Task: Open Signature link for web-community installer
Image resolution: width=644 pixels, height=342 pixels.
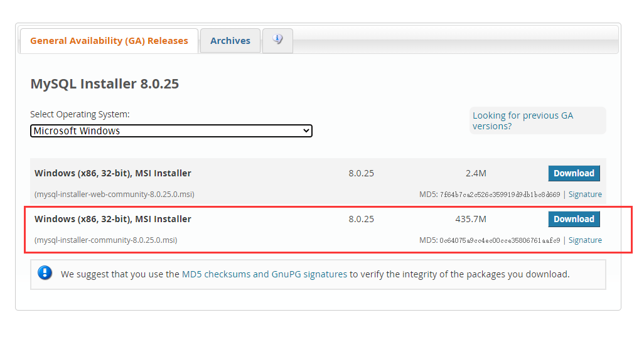Action: (x=585, y=195)
